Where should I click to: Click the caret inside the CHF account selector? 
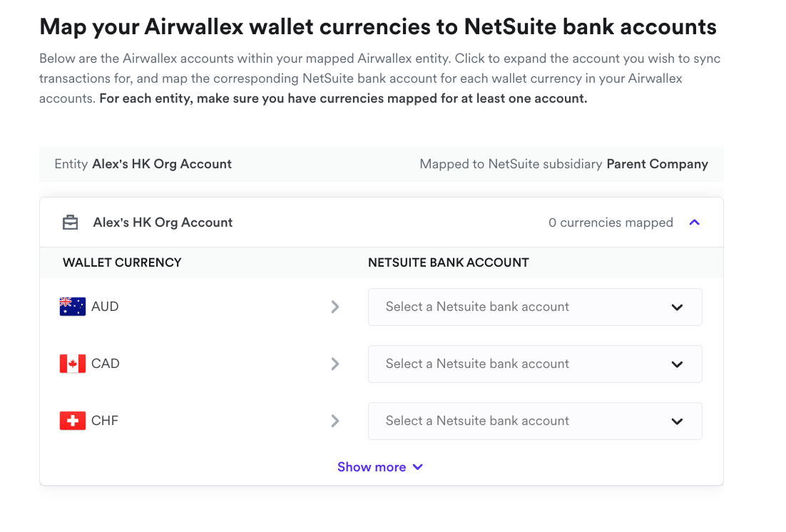point(677,421)
